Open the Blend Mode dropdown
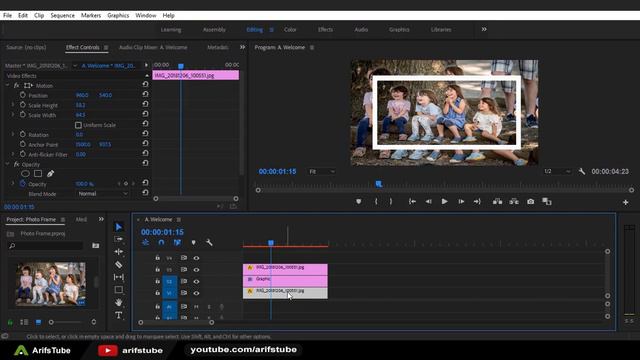 coord(102,194)
